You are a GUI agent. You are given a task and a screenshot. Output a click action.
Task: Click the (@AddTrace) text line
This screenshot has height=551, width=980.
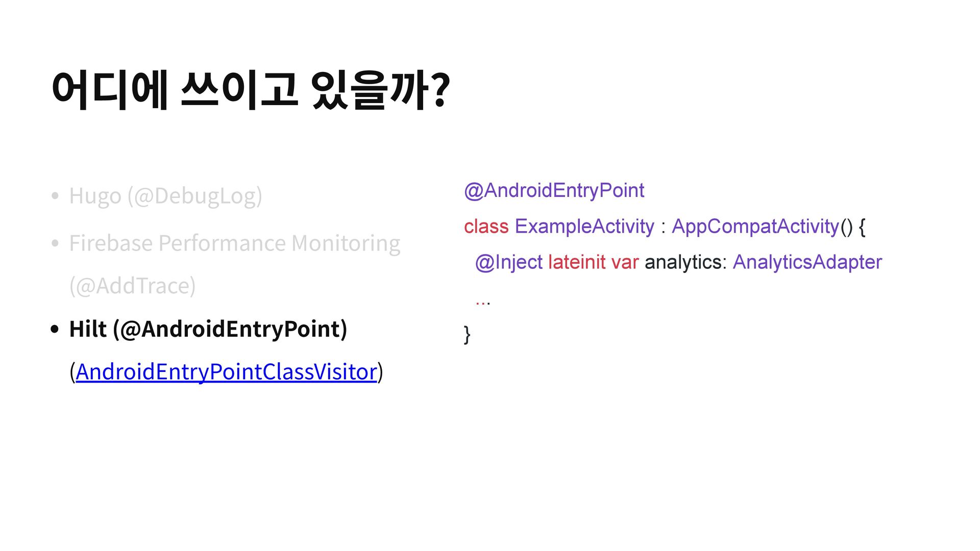point(133,286)
